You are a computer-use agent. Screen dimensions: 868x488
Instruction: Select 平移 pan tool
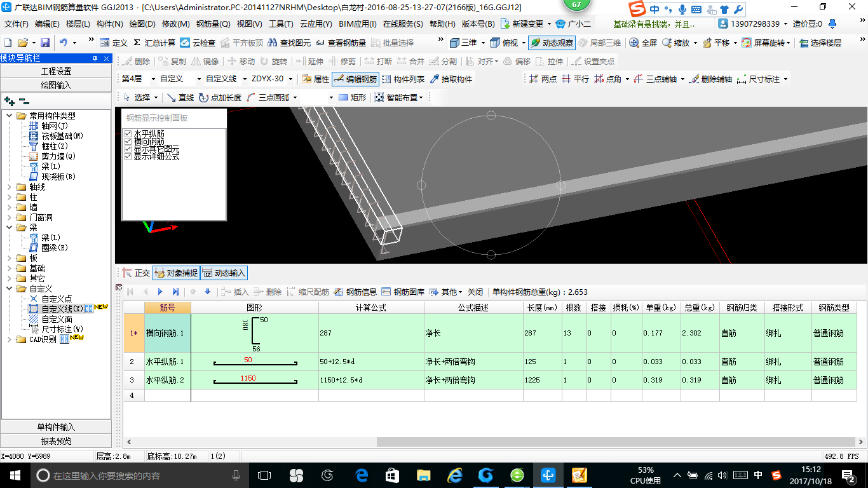(x=715, y=43)
